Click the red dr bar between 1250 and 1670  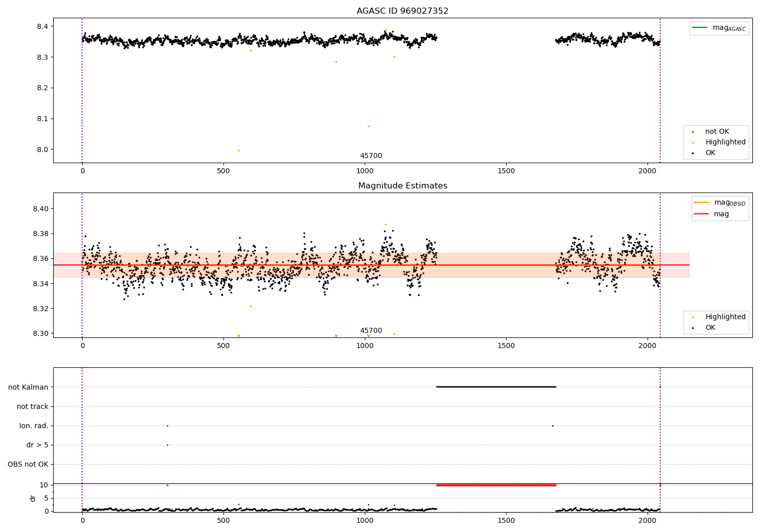pyautogui.click(x=497, y=485)
